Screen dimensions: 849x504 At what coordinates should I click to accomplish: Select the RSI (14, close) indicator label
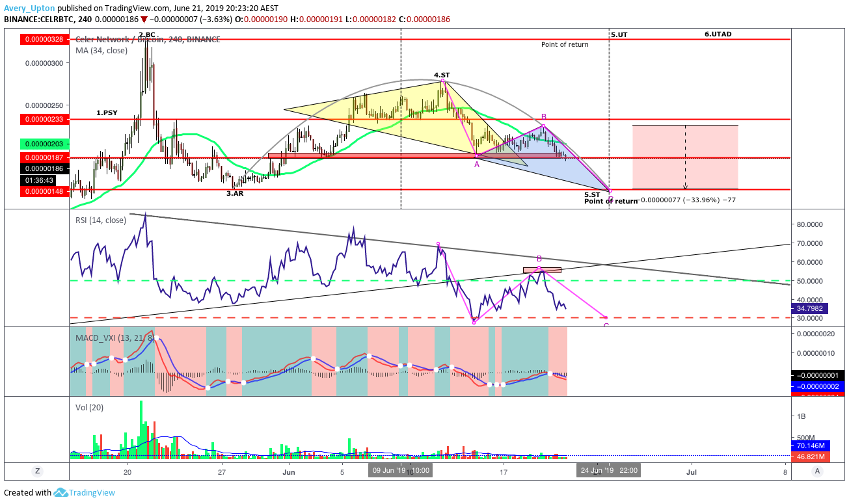[x=101, y=220]
